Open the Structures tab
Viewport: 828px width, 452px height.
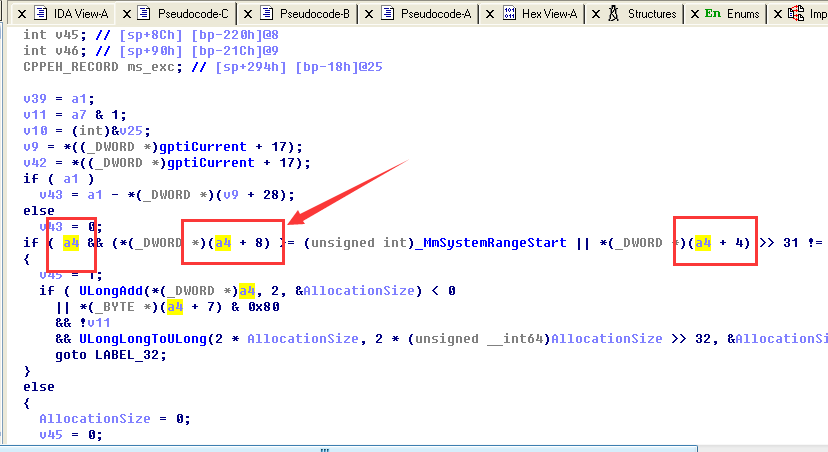[651, 14]
